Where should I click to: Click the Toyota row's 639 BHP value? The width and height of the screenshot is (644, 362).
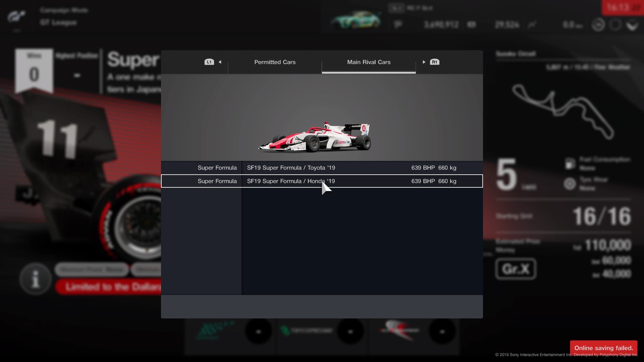[423, 168]
